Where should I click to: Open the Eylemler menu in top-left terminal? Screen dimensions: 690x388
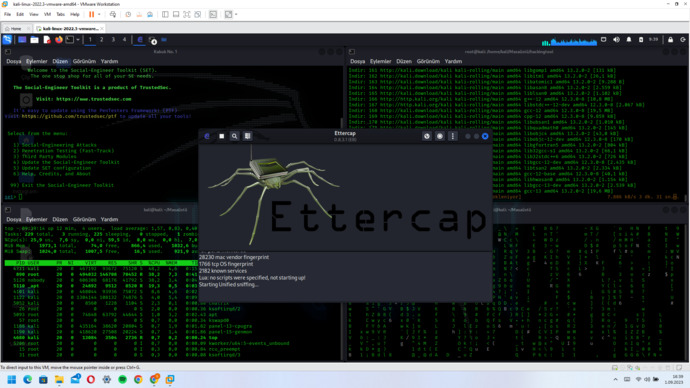pos(37,61)
